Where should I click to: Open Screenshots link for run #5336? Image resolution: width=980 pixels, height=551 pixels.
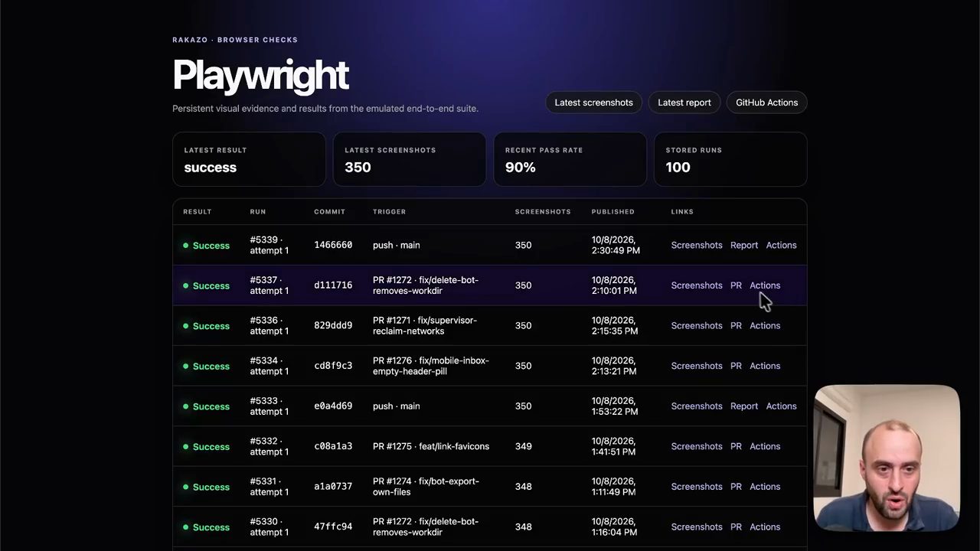tap(697, 325)
